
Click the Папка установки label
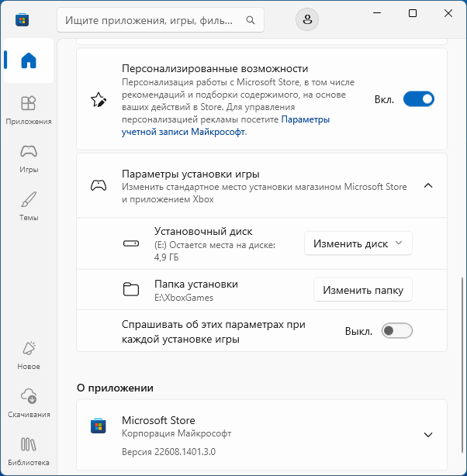click(x=196, y=285)
